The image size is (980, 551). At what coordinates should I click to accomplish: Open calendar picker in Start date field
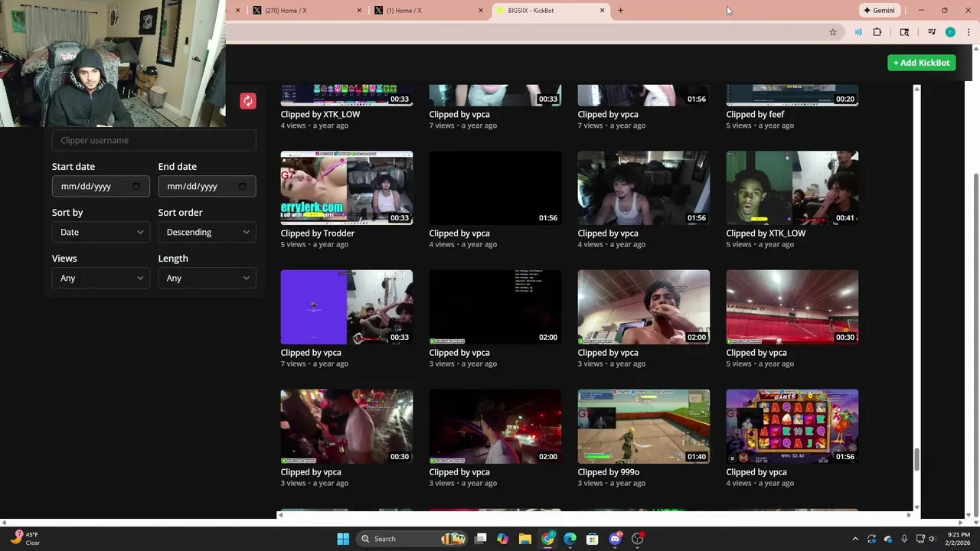tap(136, 186)
